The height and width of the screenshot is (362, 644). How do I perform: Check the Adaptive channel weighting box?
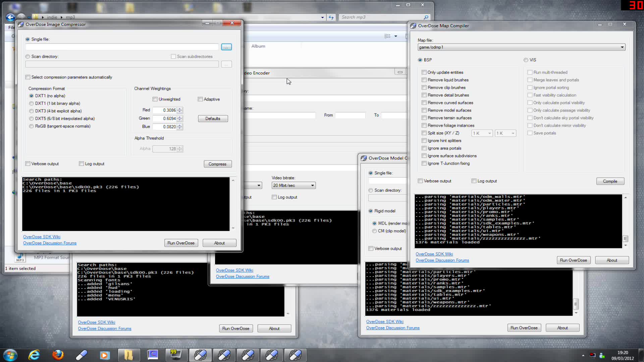click(x=200, y=99)
